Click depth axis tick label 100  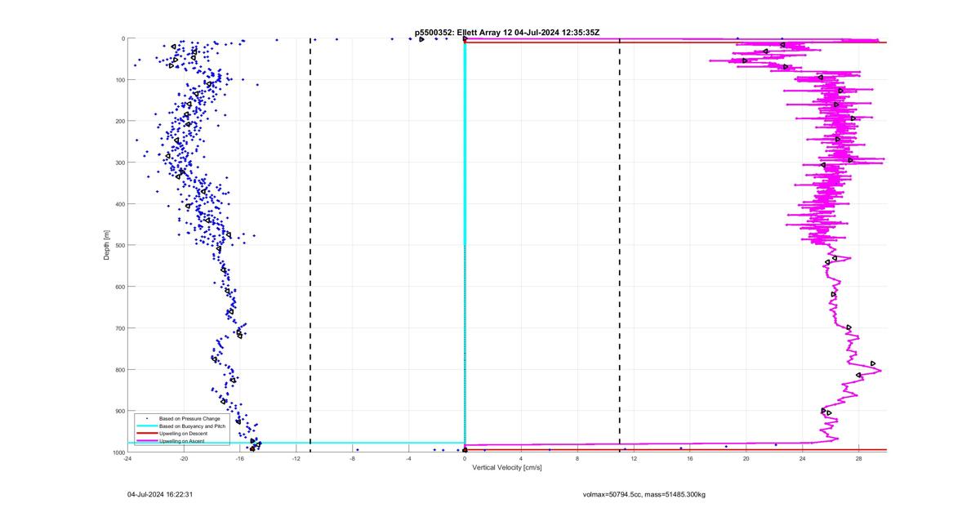pos(120,80)
